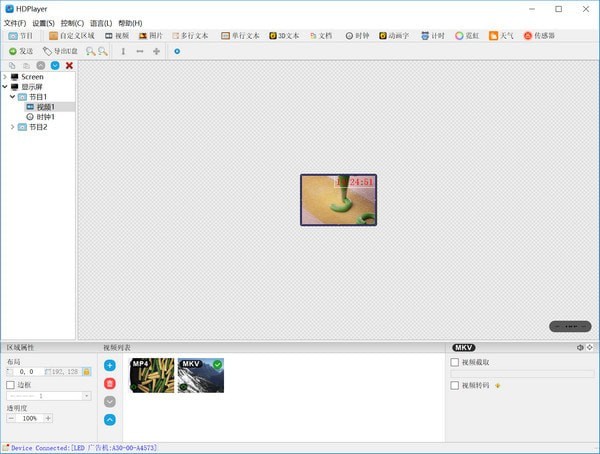Enable the 边框 (Border) checkbox
Viewport: 600px width, 454px height.
tap(11, 384)
